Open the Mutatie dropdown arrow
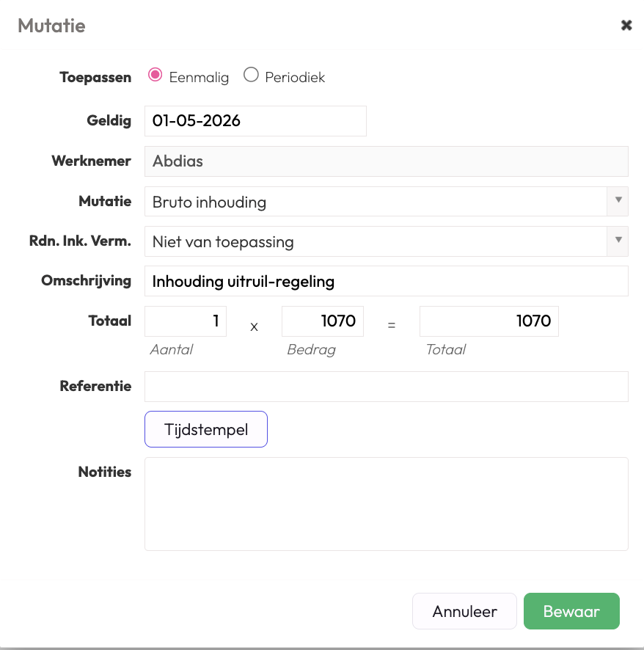Viewport: 644px width, 650px height. tap(618, 202)
